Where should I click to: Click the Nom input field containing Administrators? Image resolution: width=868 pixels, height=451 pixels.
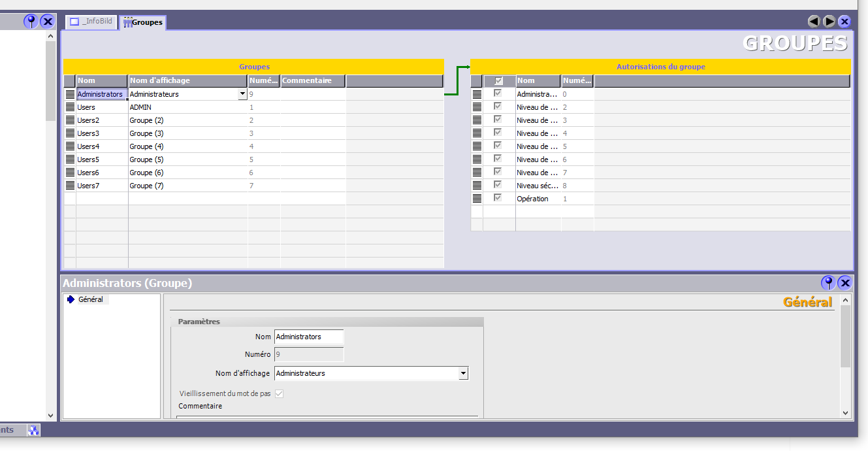click(x=308, y=337)
